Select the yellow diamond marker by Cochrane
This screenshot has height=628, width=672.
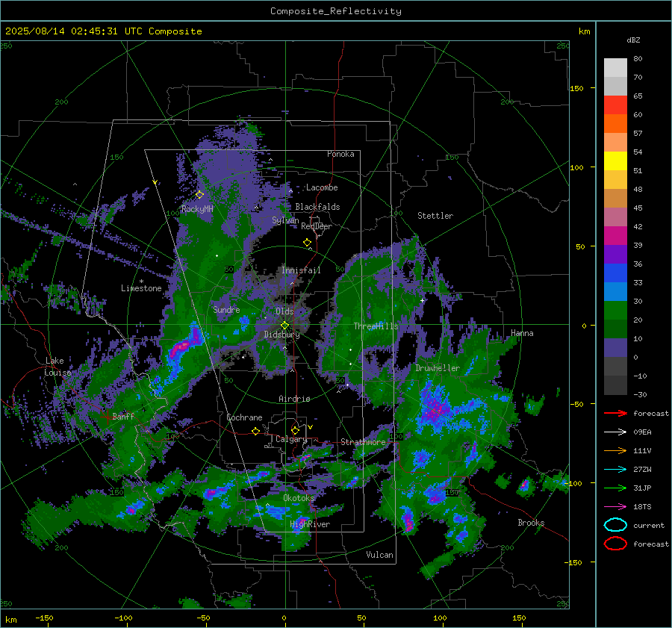tap(255, 432)
